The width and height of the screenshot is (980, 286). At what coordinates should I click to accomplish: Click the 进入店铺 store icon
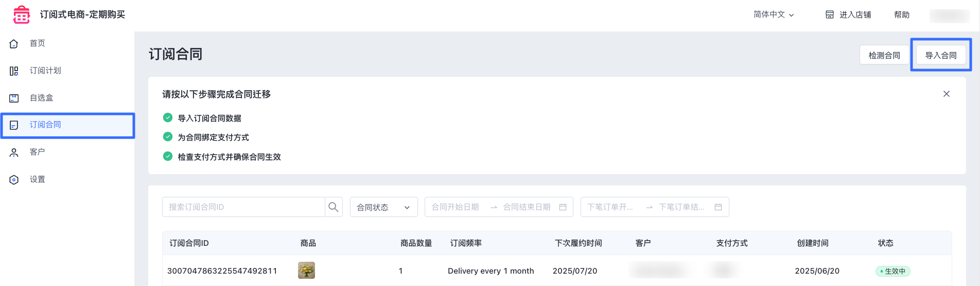point(830,14)
